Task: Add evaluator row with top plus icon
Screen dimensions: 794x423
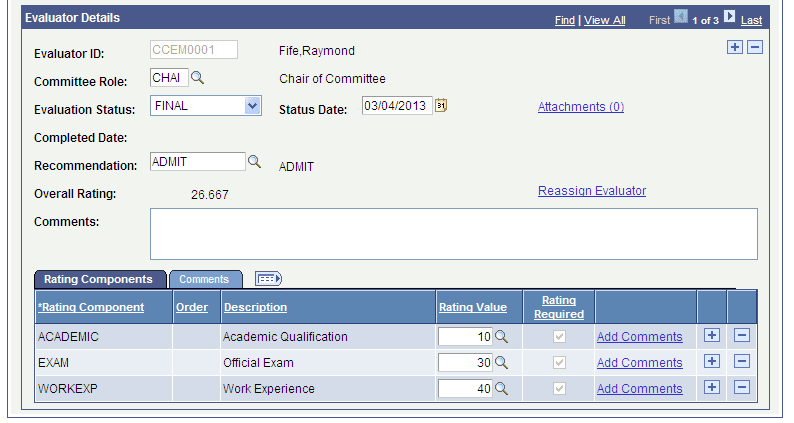Action: pyautogui.click(x=735, y=47)
